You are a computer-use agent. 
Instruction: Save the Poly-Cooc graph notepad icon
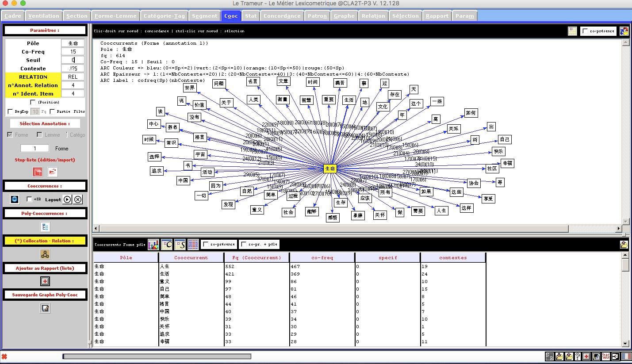click(45, 309)
